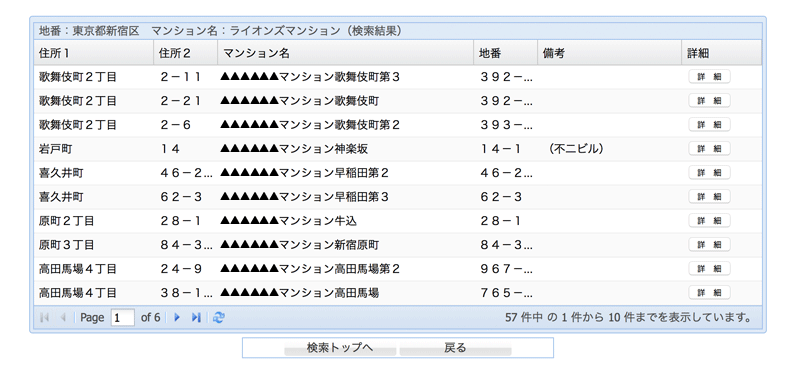This screenshot has width=800, height=370.
Task: Click the 57件中 display status text
Action: 628,317
